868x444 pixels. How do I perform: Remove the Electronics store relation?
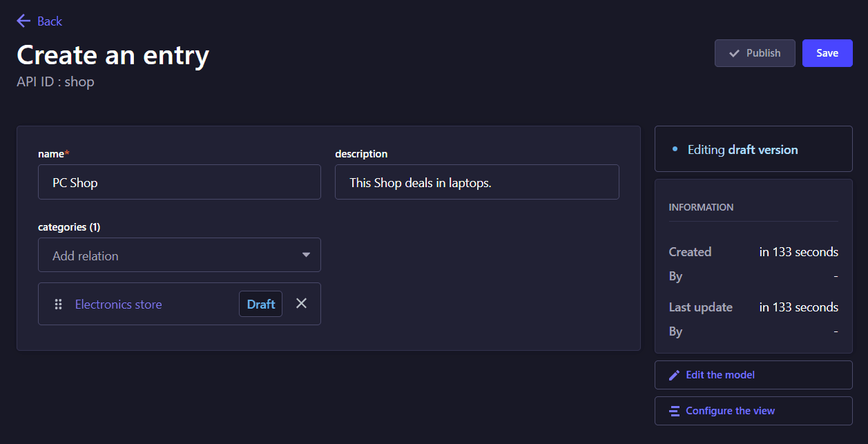[x=301, y=303]
